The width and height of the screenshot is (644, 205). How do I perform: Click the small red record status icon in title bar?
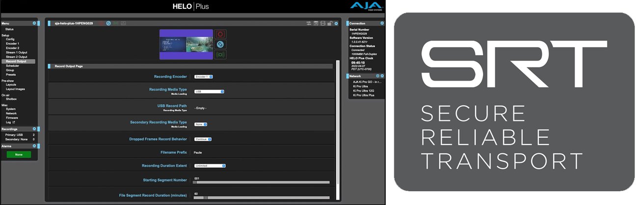click(102, 23)
